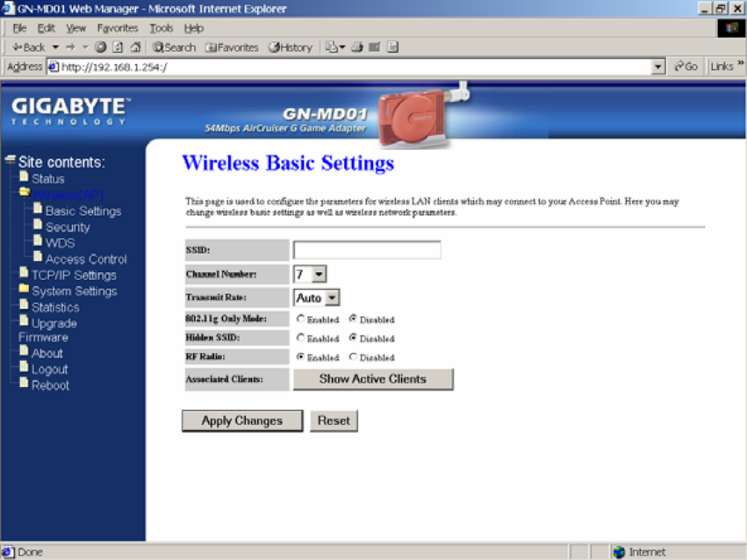
Task: Select Enabled for RF Radio
Action: tap(300, 356)
